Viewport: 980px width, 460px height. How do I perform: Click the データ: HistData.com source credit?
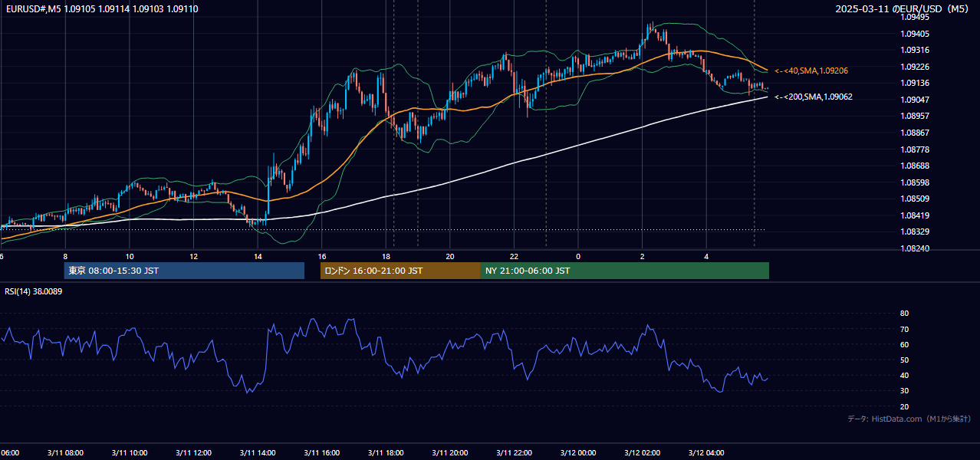coord(909,419)
